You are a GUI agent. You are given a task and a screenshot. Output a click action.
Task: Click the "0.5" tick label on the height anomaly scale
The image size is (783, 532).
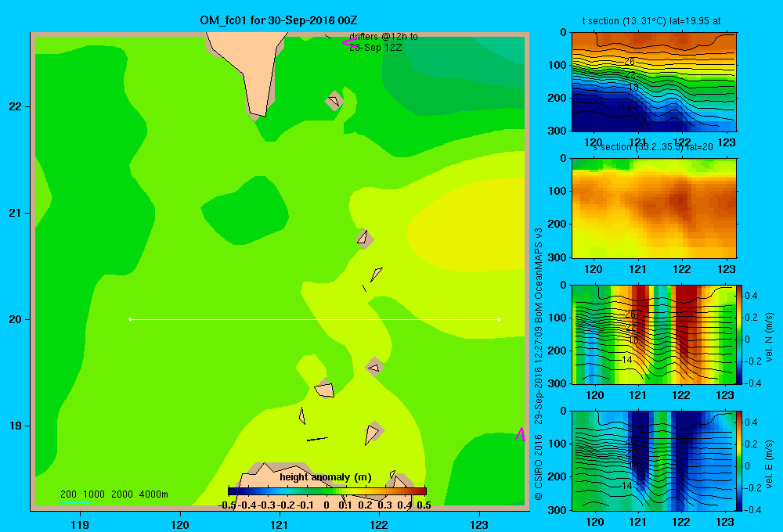tap(424, 505)
